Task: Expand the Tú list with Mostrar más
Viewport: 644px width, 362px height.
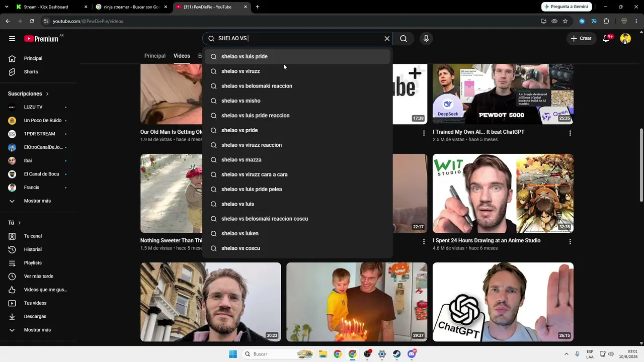Action: coord(38,330)
